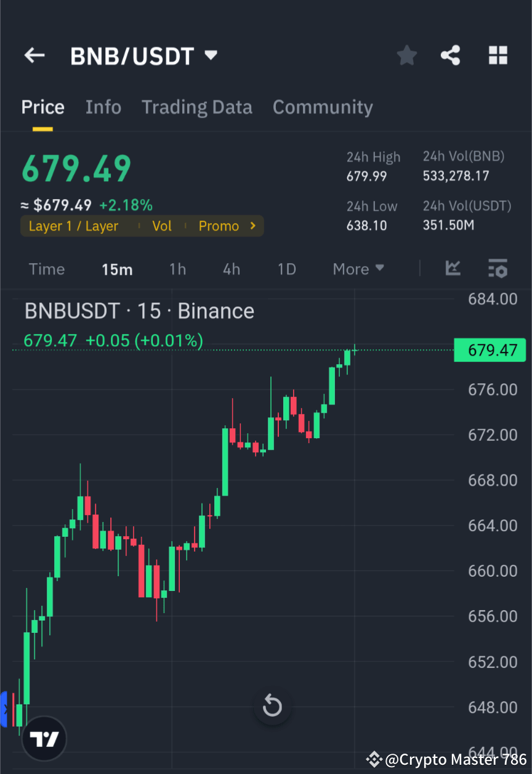Open chart indicators icon beside More
Image resolution: width=532 pixels, height=774 pixels.
pyautogui.click(x=453, y=269)
